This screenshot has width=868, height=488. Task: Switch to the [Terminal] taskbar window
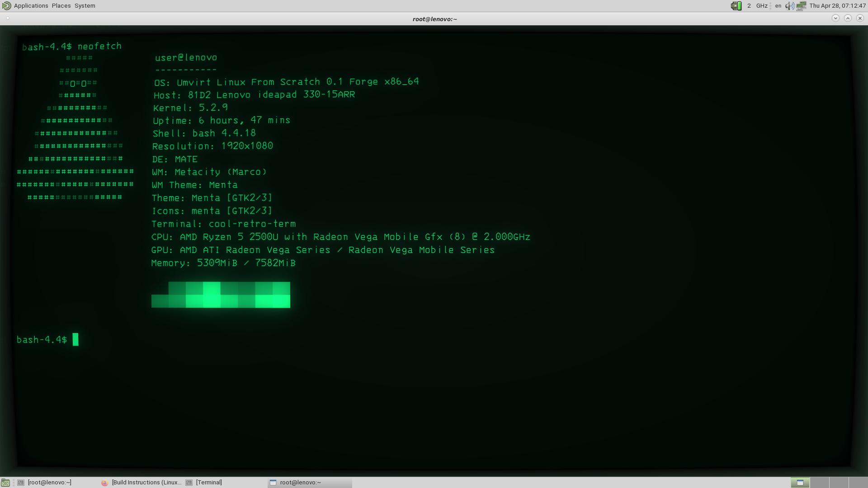(209, 483)
